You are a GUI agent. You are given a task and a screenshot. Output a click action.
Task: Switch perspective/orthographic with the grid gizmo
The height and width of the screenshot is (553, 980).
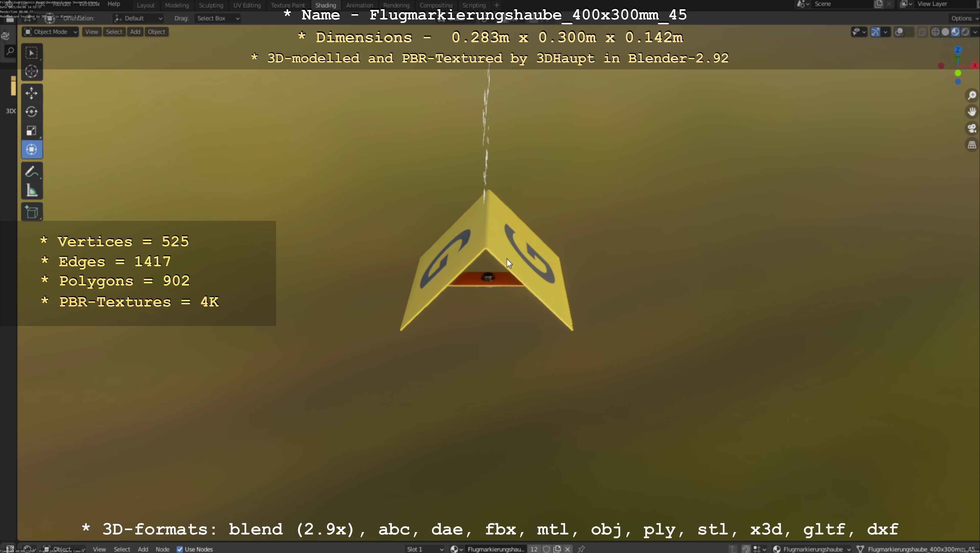972,145
